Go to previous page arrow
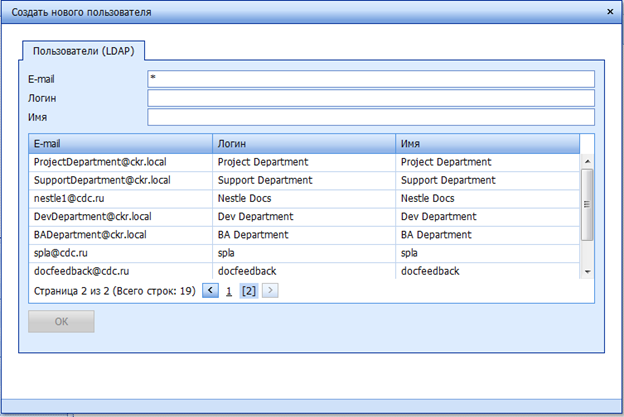This screenshot has height=417, width=624. coord(210,291)
